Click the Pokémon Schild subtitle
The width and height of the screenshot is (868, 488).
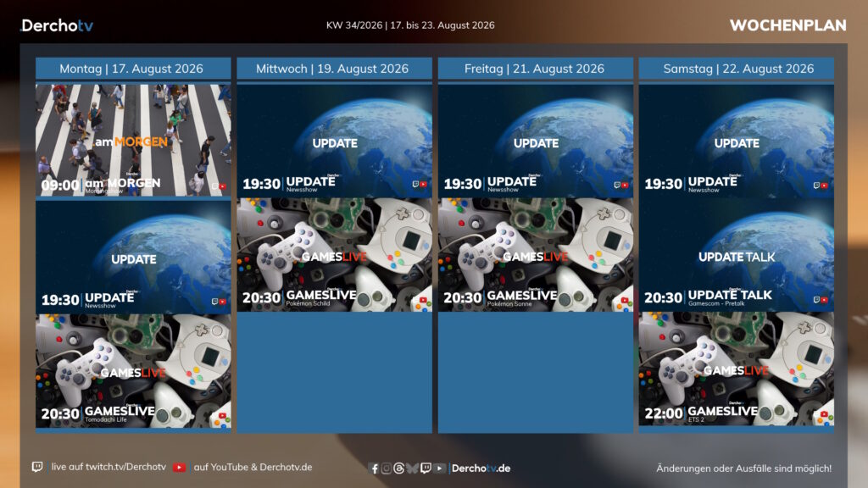(308, 303)
